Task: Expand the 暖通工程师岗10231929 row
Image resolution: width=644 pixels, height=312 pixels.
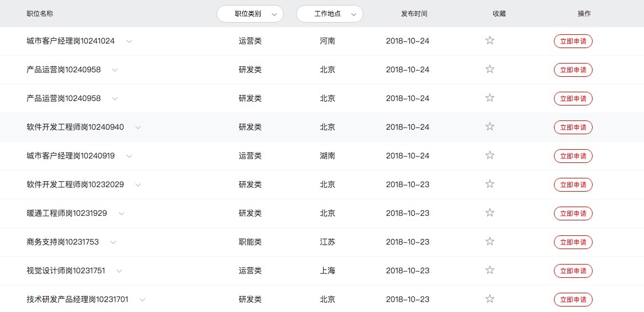Action: (x=122, y=214)
